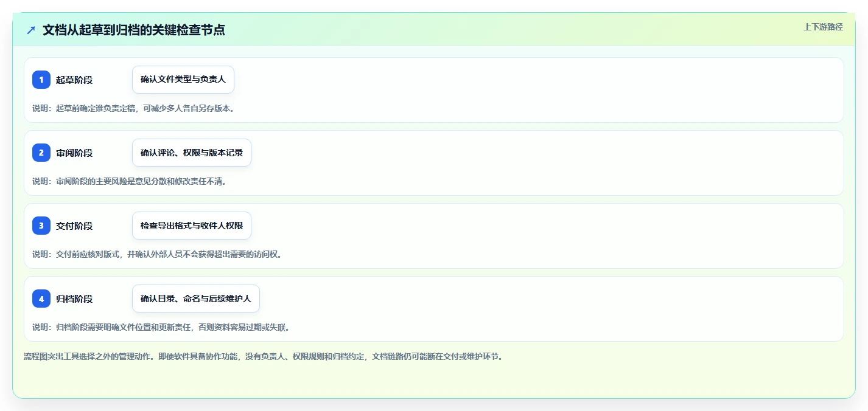Click the step 4 number badge
Image resolution: width=868 pixels, height=411 pixels.
(x=41, y=299)
